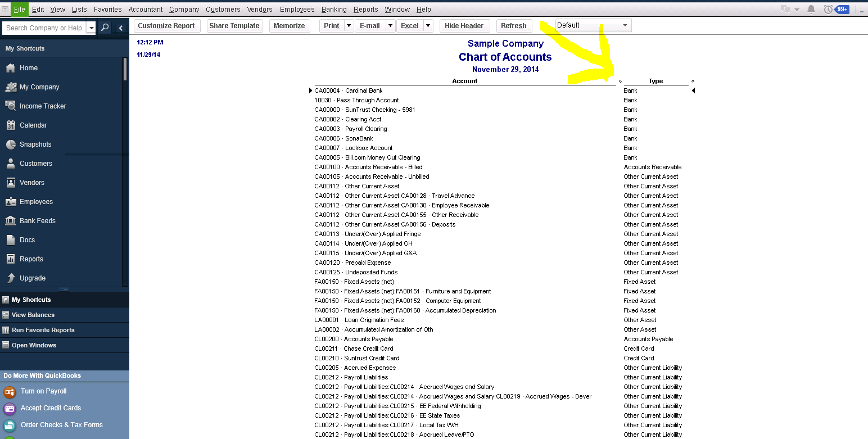Click the Turn on Payroll icon
This screenshot has width=868, height=439.
(10, 392)
